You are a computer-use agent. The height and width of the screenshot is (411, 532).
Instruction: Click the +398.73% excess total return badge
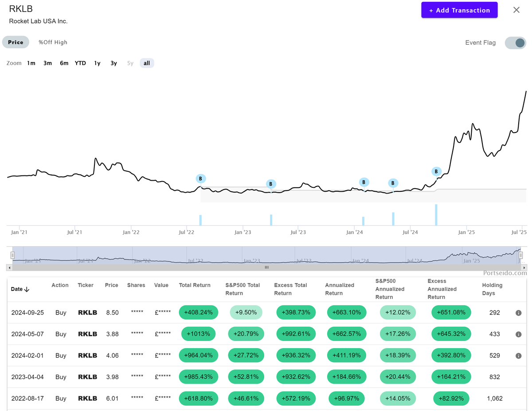pyautogui.click(x=295, y=312)
